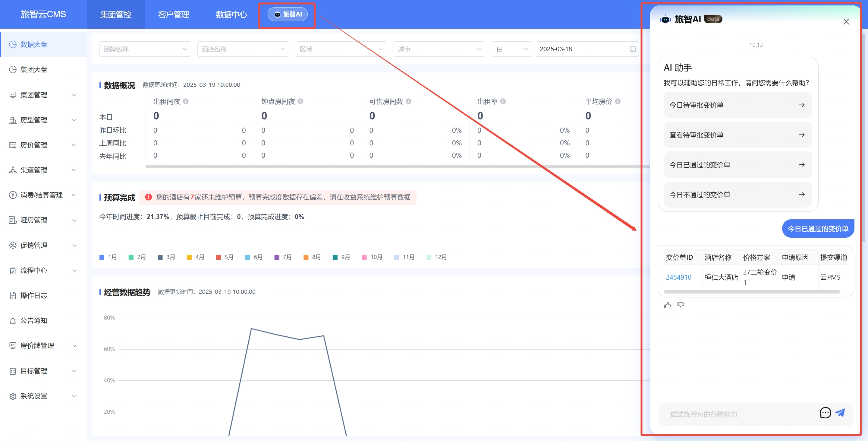This screenshot has height=441, width=868.
Task: Close the 旅智AI chat panel
Action: click(x=846, y=22)
